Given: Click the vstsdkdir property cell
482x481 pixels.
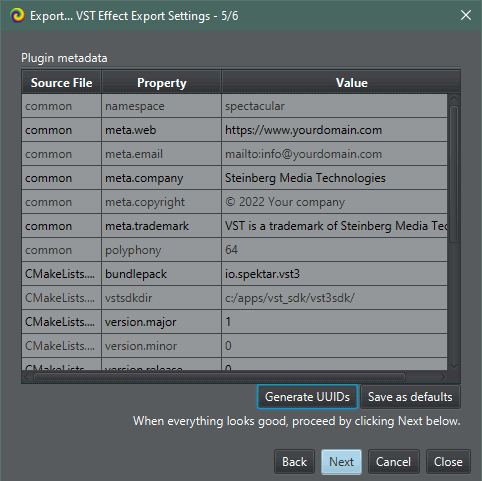Looking at the screenshot, I should coord(162,298).
